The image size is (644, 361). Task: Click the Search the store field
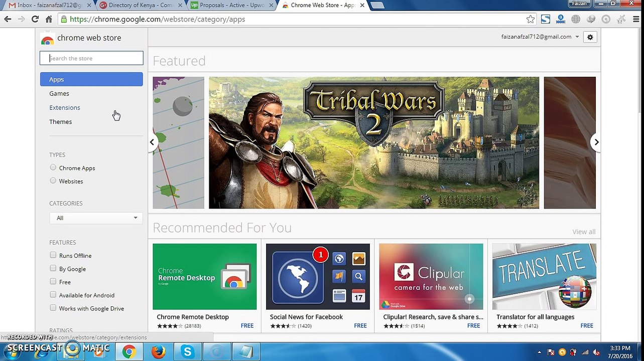(x=91, y=58)
